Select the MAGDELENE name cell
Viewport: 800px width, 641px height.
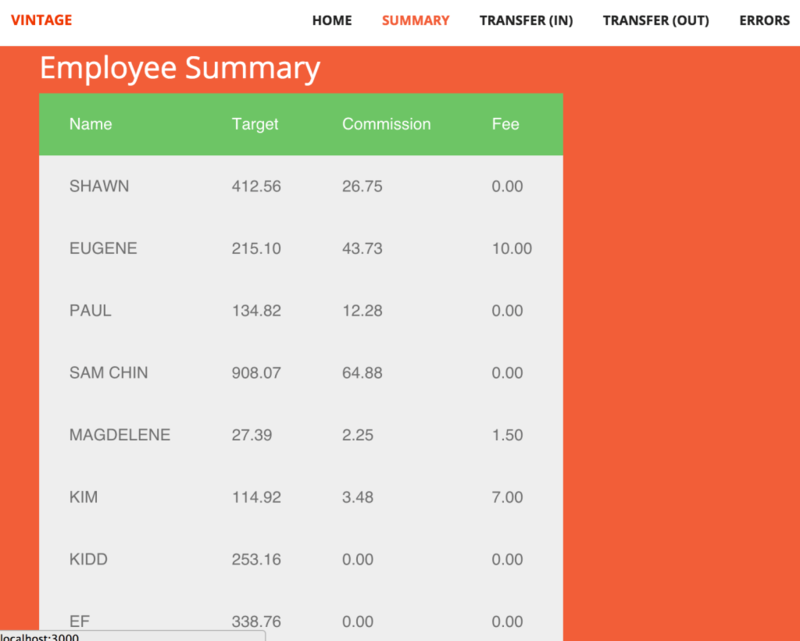[120, 435]
